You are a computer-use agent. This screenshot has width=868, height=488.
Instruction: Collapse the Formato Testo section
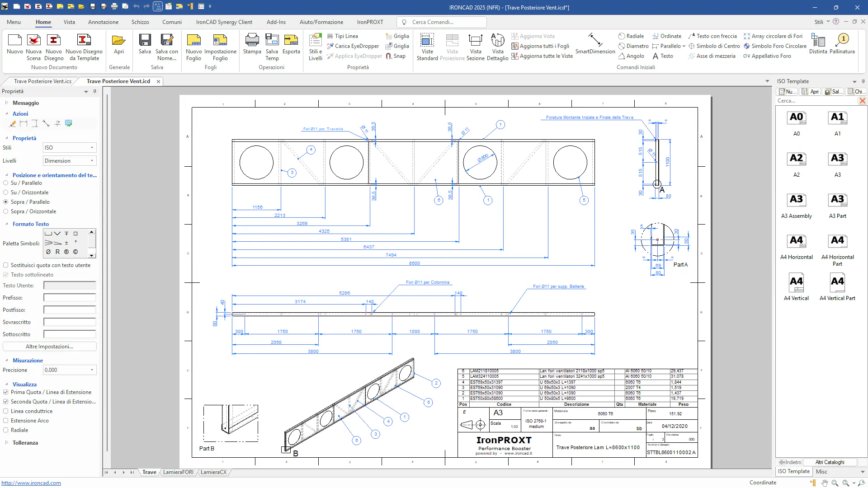point(6,224)
